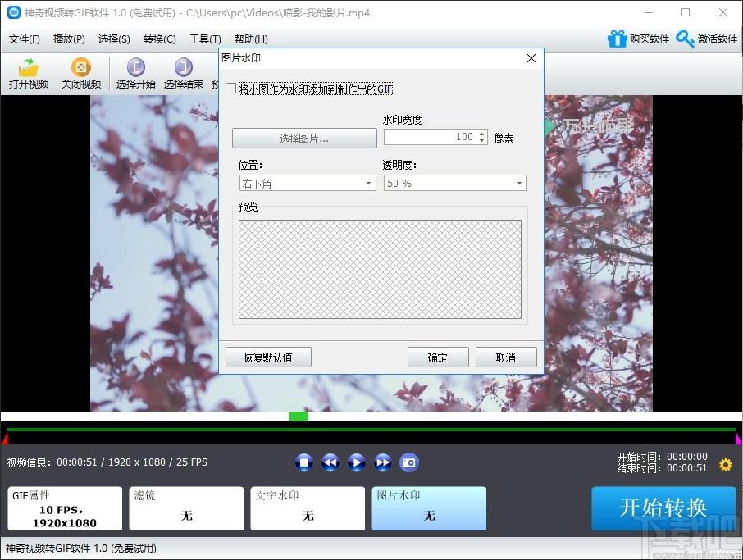Open the watermark position dropdown

(x=308, y=184)
